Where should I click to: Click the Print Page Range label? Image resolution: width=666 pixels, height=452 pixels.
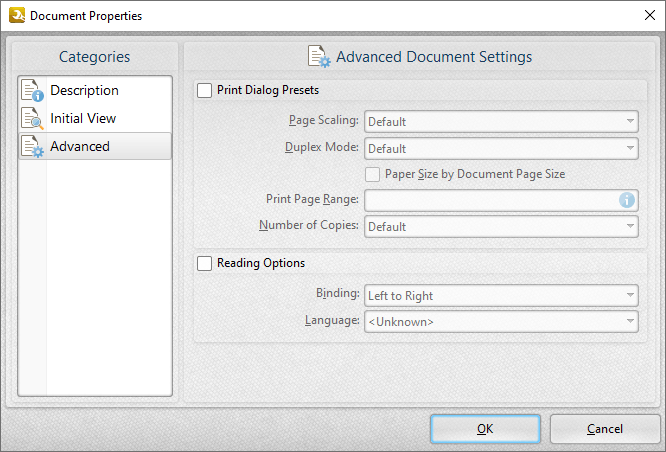pyautogui.click(x=312, y=199)
